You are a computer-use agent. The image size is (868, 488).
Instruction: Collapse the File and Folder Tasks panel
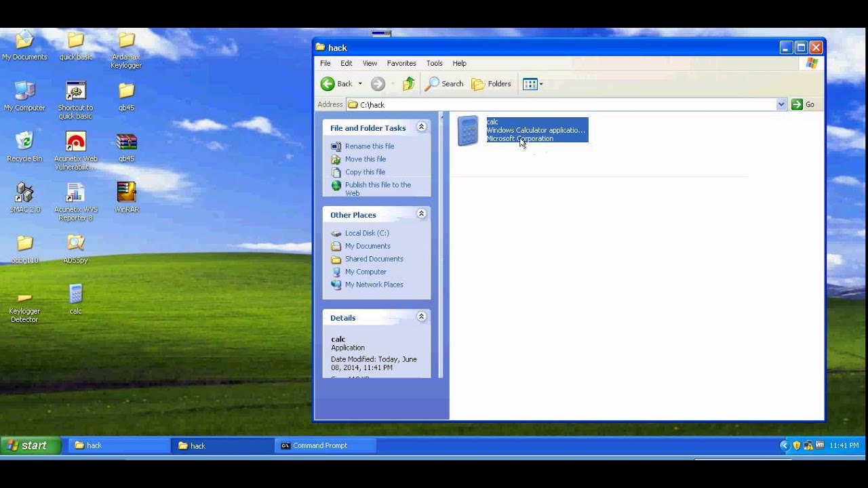[421, 127]
